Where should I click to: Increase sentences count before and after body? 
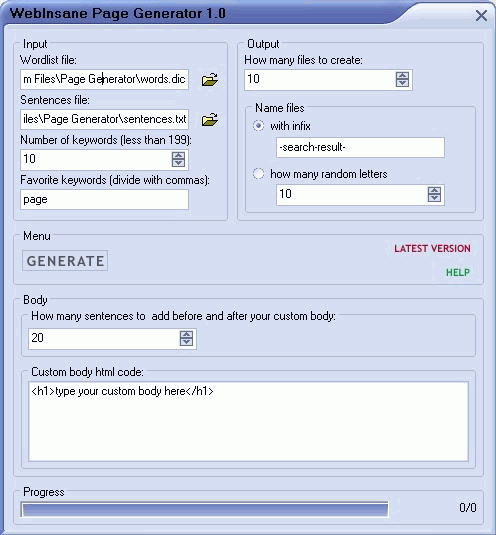click(186, 334)
